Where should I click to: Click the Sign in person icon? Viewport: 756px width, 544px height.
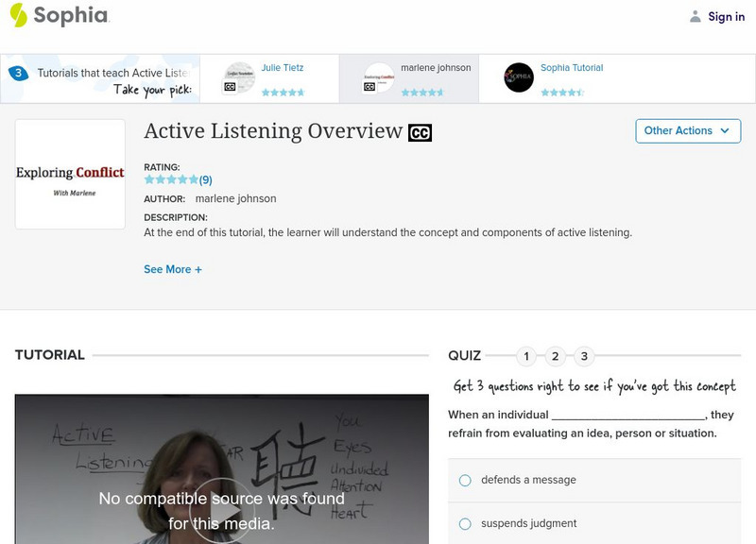pyautogui.click(x=697, y=16)
